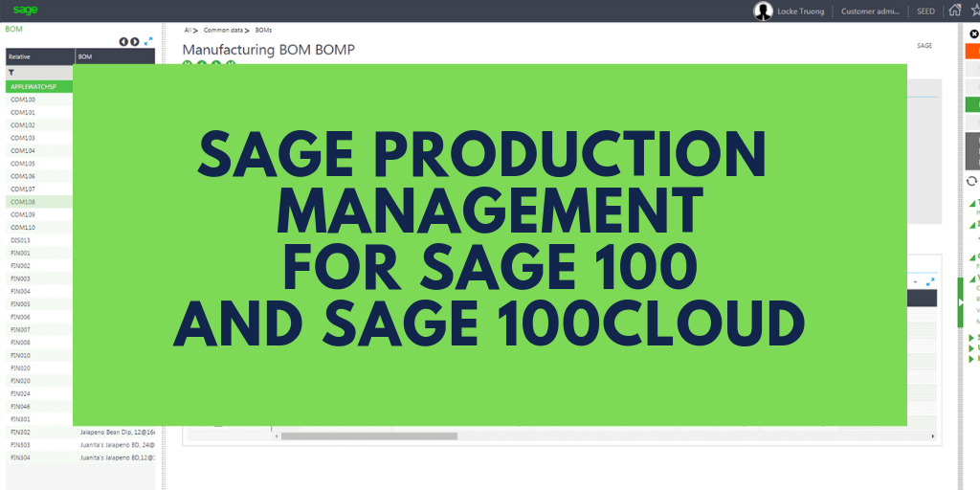
Task: Select the FIN301 row
Action: tap(40, 419)
